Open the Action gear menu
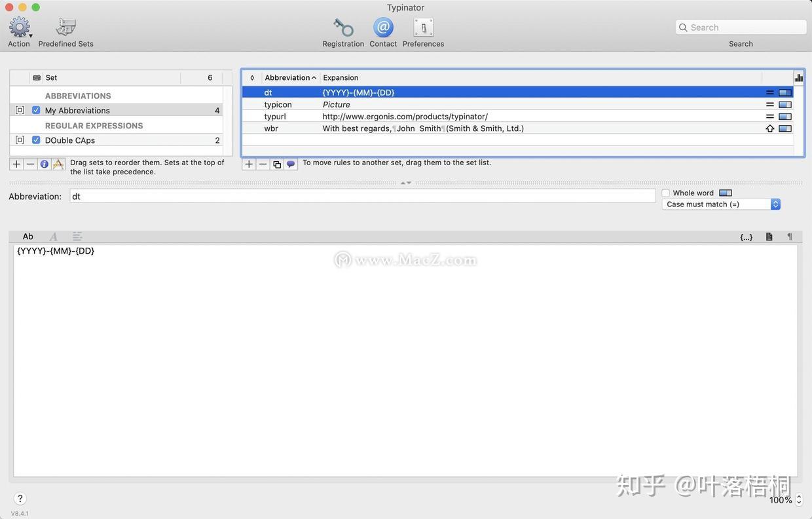 [x=18, y=26]
